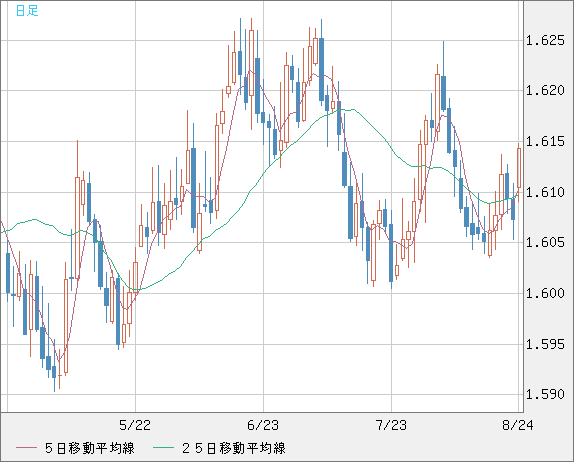The width and height of the screenshot is (574, 462).
Task: Click the 1.625 price axis label
Action: [545, 40]
